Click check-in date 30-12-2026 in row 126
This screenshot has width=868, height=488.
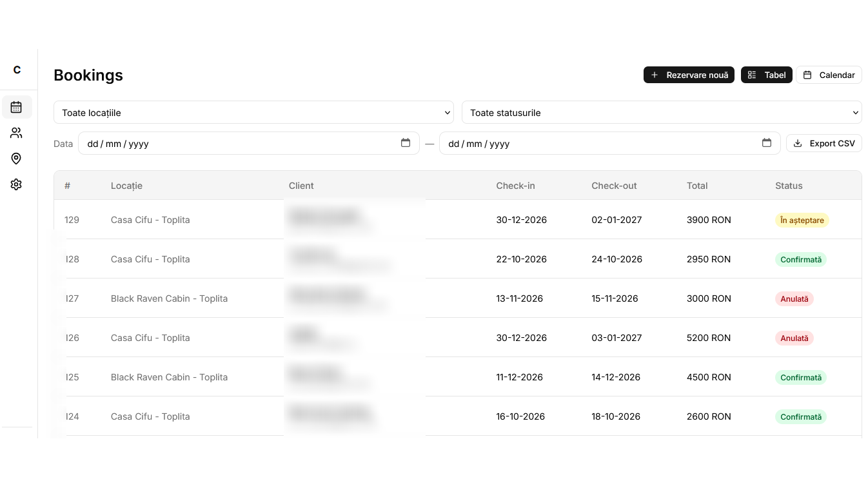521,338
